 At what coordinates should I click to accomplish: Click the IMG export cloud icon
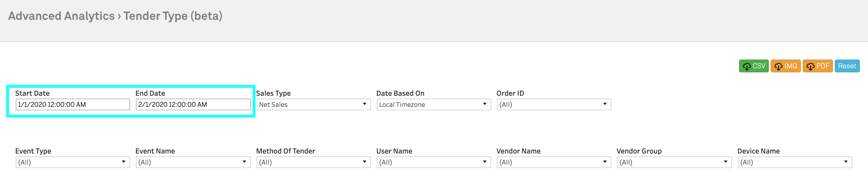[x=778, y=67]
